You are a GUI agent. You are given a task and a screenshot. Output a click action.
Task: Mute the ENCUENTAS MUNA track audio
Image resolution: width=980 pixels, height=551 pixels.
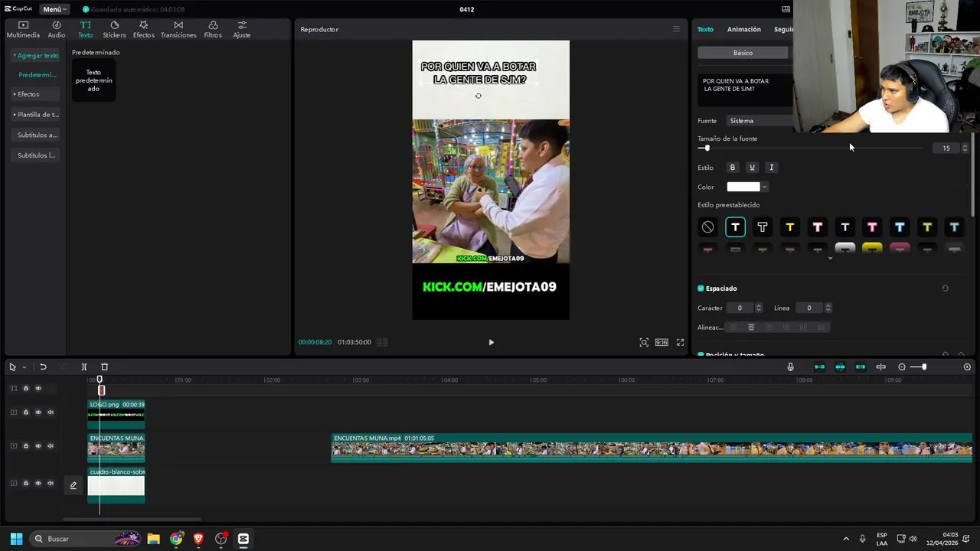[51, 446]
